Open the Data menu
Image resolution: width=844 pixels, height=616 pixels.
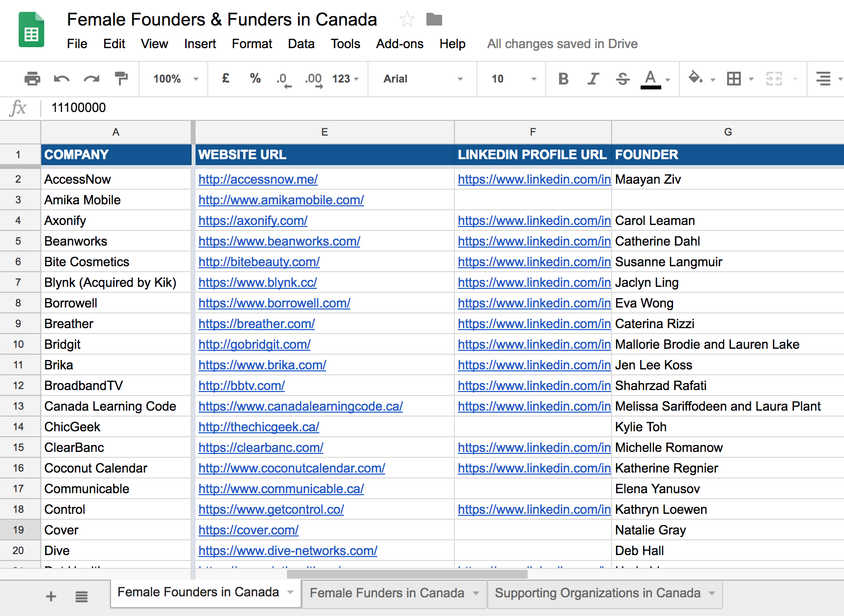(x=301, y=44)
